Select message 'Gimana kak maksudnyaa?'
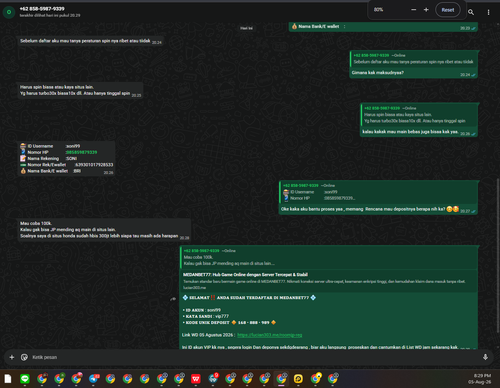Screen dimensions: 500x388 [x=378, y=73]
